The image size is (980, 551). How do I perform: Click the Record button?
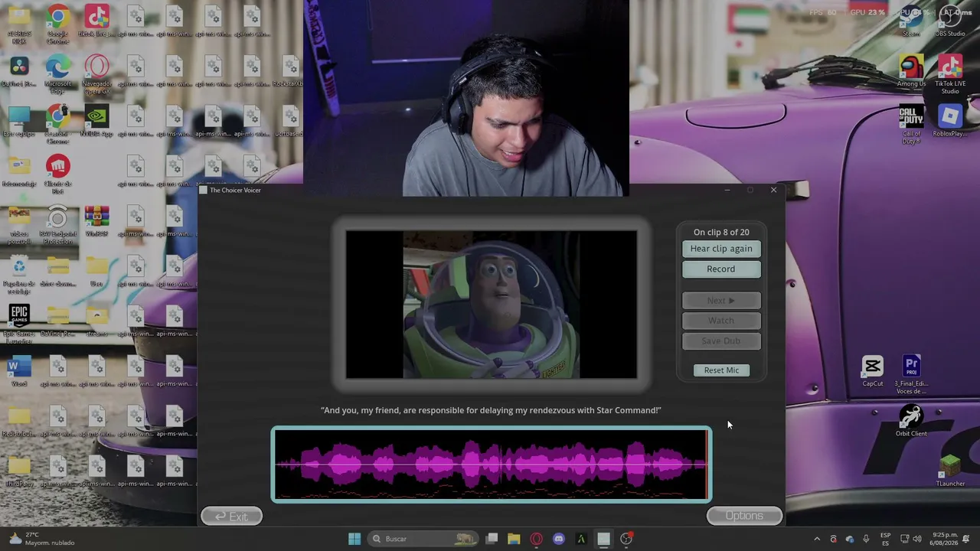[x=721, y=269]
